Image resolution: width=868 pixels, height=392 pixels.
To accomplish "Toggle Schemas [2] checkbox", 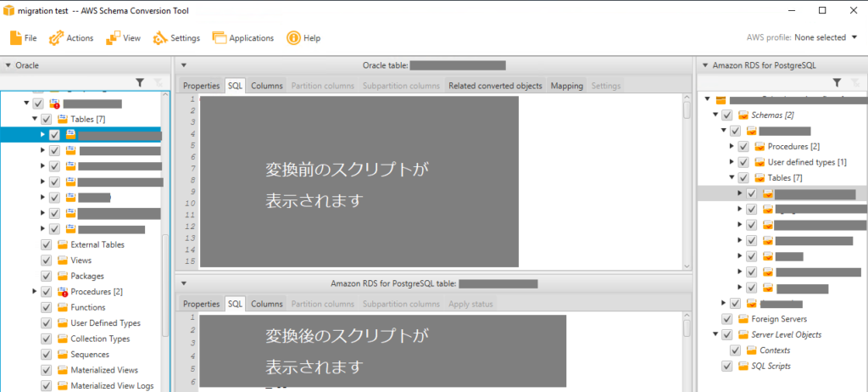I will click(x=726, y=115).
